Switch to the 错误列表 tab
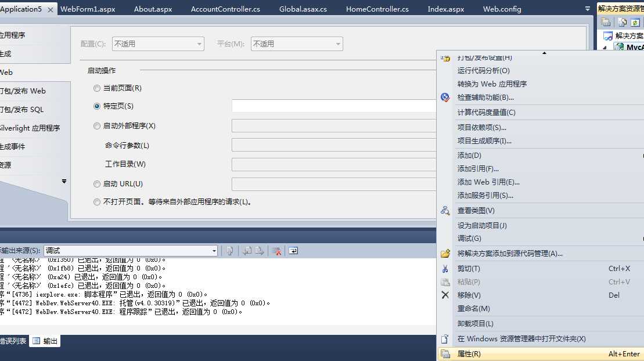Screen dimensions: 644x361 (x=13, y=341)
